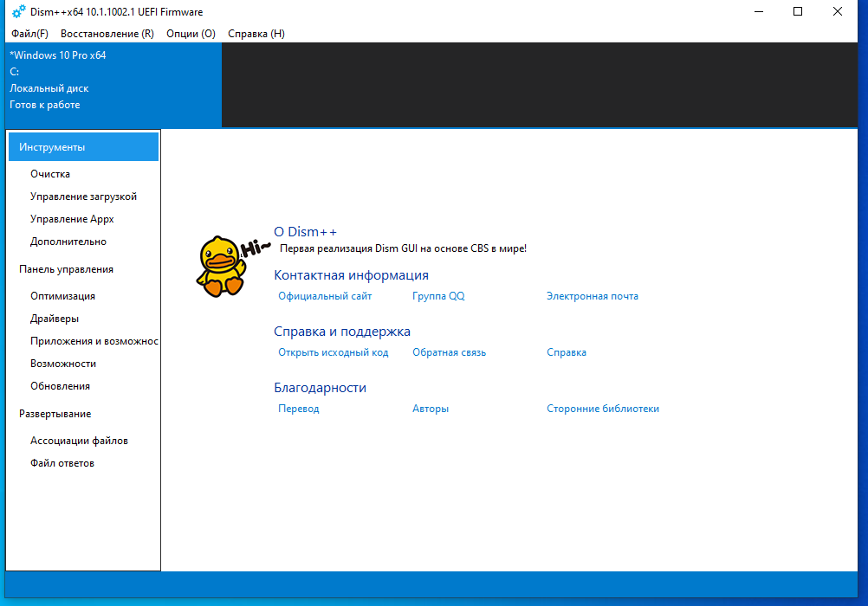868x606 pixels.
Task: Click the Перевод link
Action: coord(299,409)
